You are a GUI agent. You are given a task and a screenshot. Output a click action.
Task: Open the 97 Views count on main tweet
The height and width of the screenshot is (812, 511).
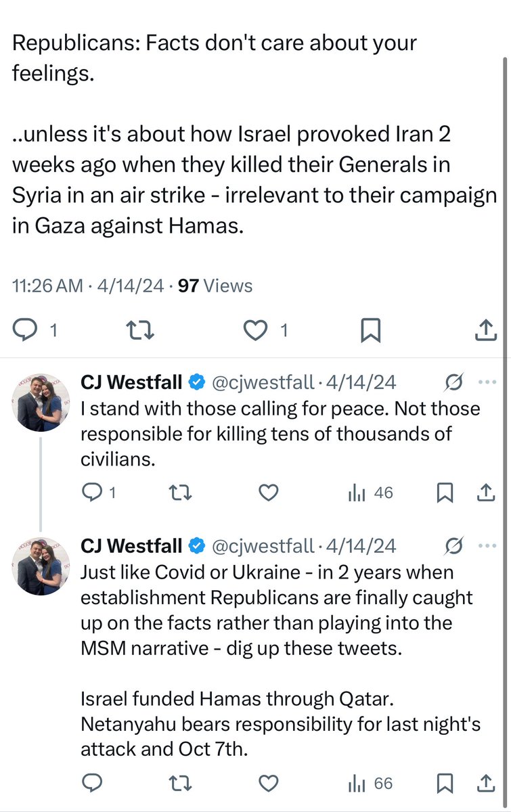point(215,286)
